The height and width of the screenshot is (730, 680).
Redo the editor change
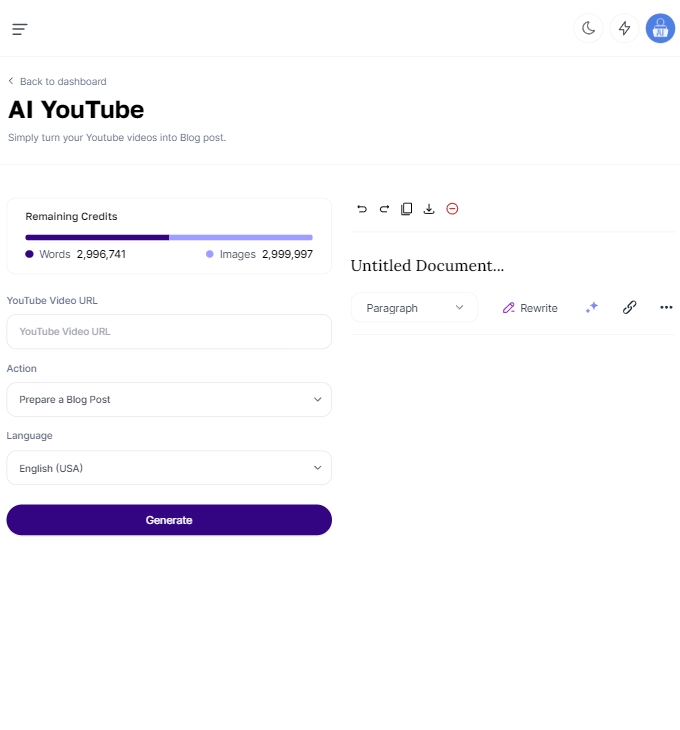(384, 209)
